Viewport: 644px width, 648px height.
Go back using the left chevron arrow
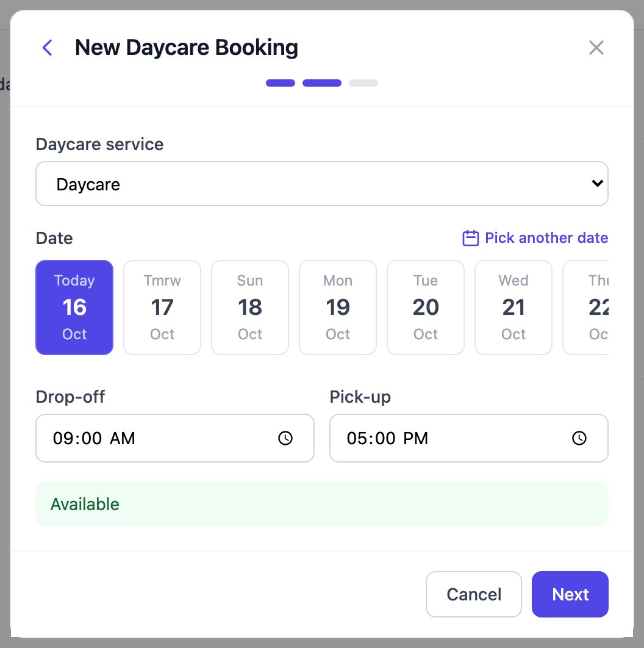pos(48,48)
